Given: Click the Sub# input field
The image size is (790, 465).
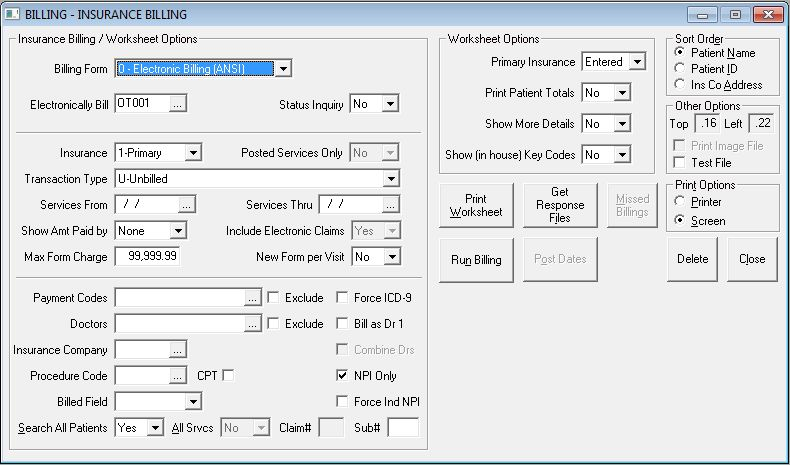Looking at the screenshot, I should [x=403, y=428].
